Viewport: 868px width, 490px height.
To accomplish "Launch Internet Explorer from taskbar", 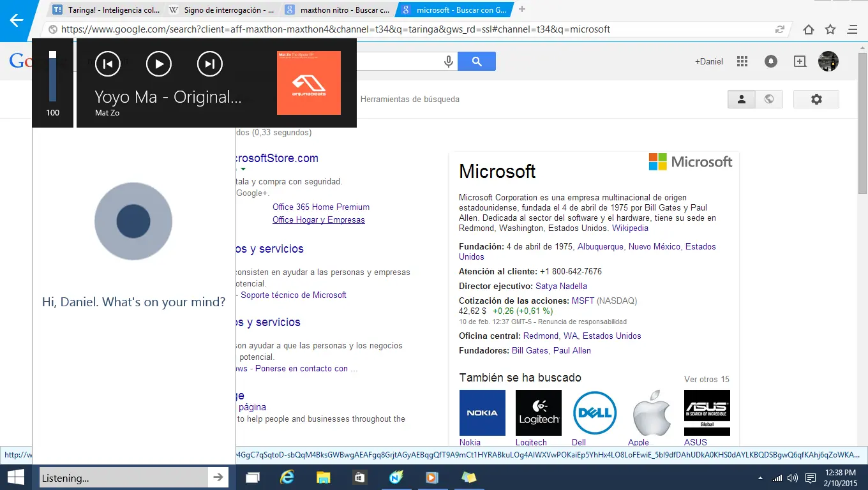I will pyautogui.click(x=288, y=477).
